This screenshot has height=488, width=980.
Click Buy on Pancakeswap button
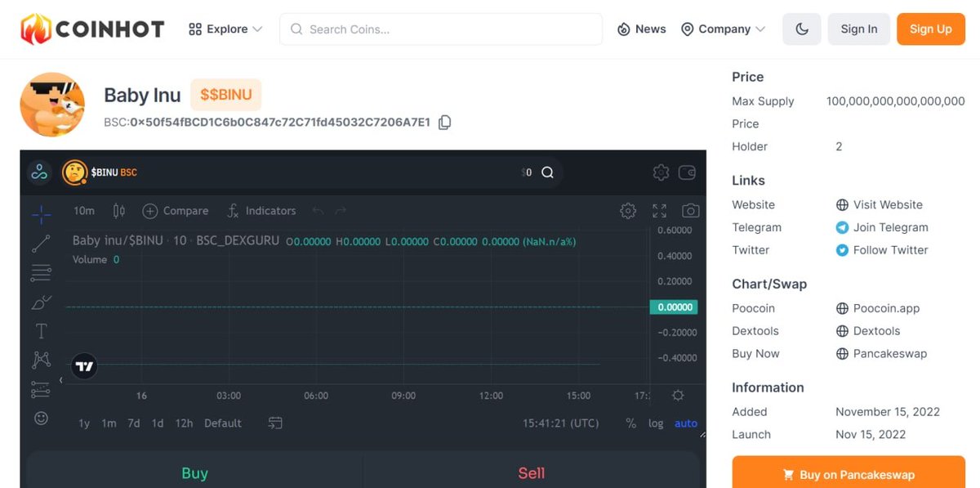coord(849,472)
